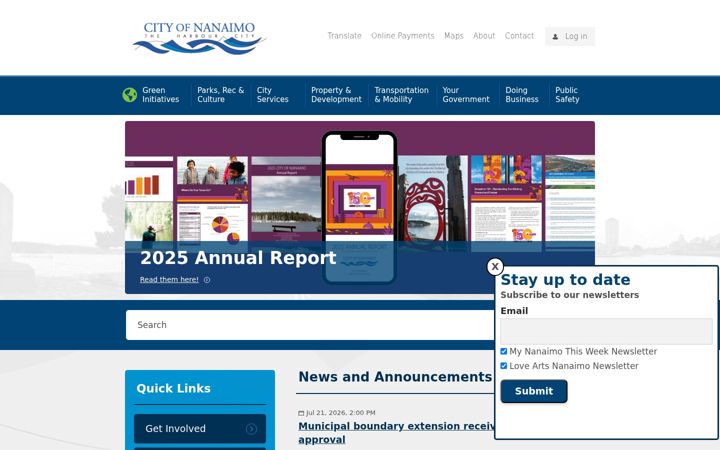This screenshot has height=450, width=720.
Task: Open the Property & Development menu
Action: (336, 95)
